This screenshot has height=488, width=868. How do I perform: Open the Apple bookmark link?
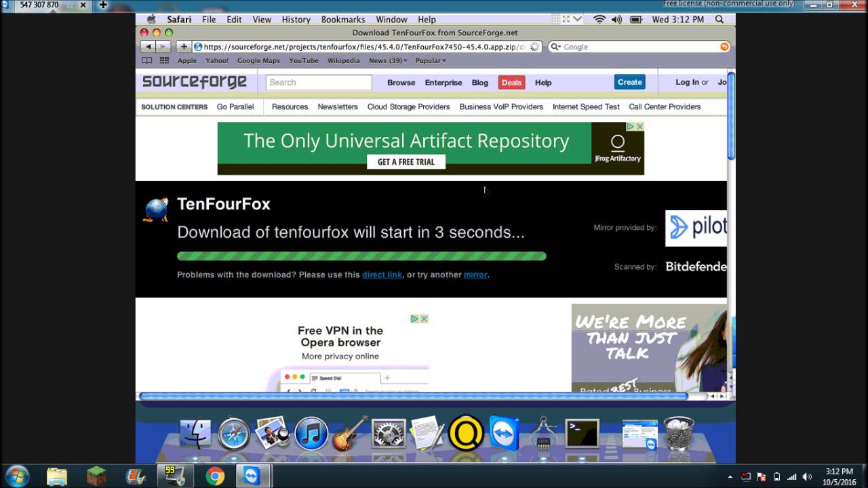[x=187, y=60]
